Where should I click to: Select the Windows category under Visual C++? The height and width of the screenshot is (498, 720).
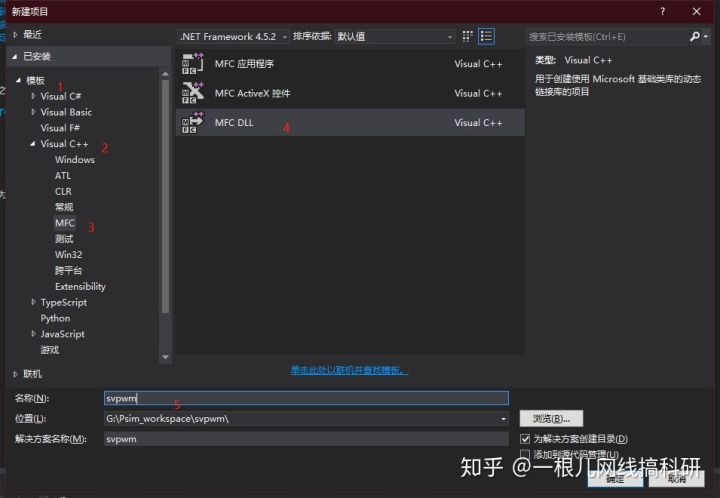[x=75, y=160]
